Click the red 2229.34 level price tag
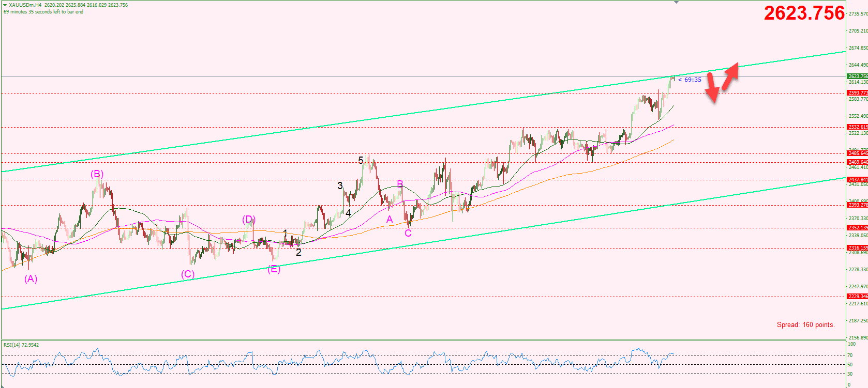 [x=858, y=297]
